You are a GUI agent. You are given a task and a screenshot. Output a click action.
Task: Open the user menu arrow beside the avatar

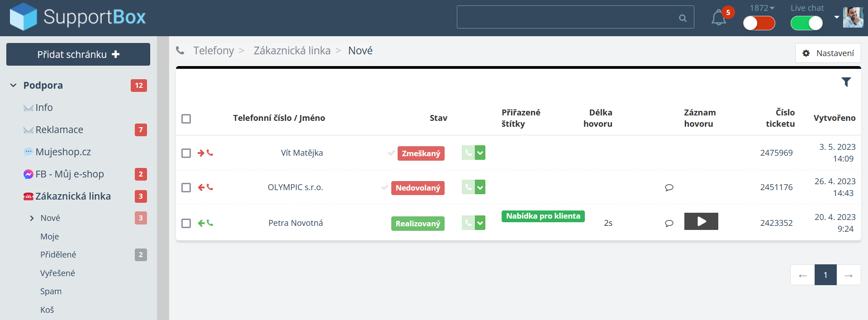[x=837, y=17]
